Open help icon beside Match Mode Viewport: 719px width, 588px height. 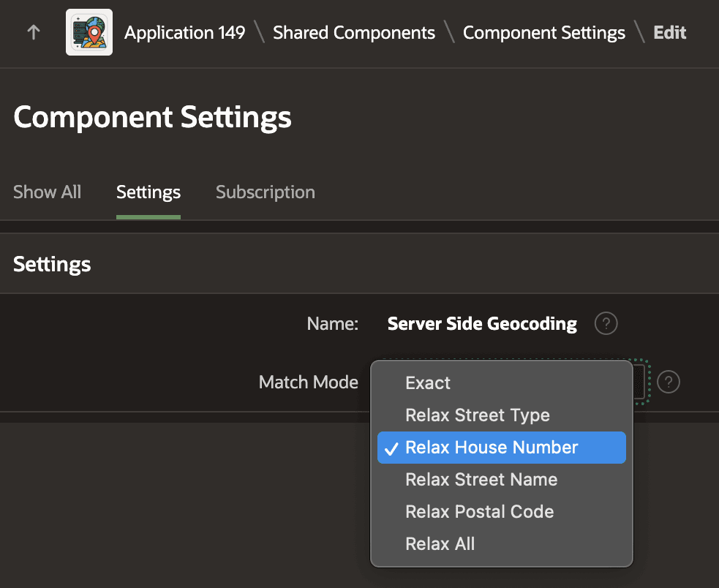click(668, 382)
